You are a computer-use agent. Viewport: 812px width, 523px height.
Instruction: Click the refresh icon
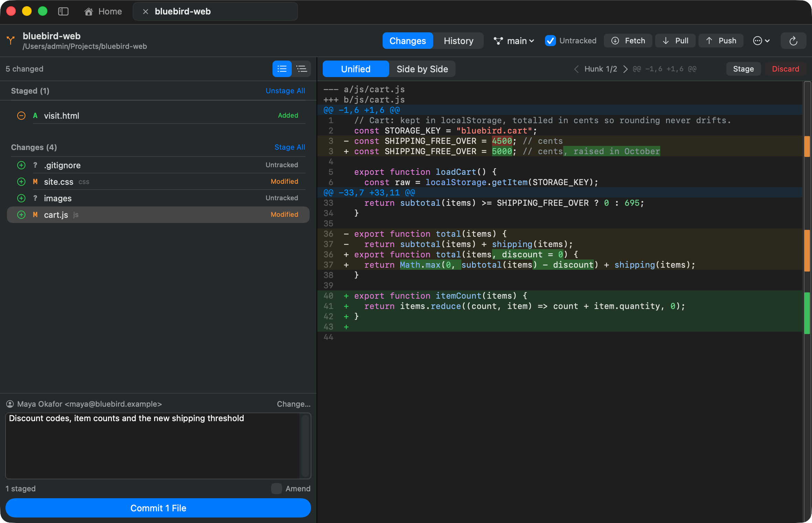pos(793,41)
